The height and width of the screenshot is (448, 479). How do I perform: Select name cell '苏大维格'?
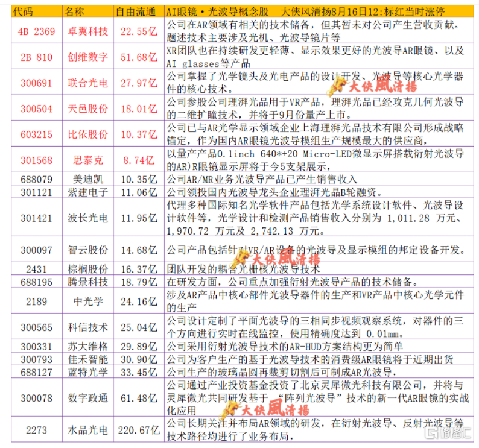pos(88,346)
